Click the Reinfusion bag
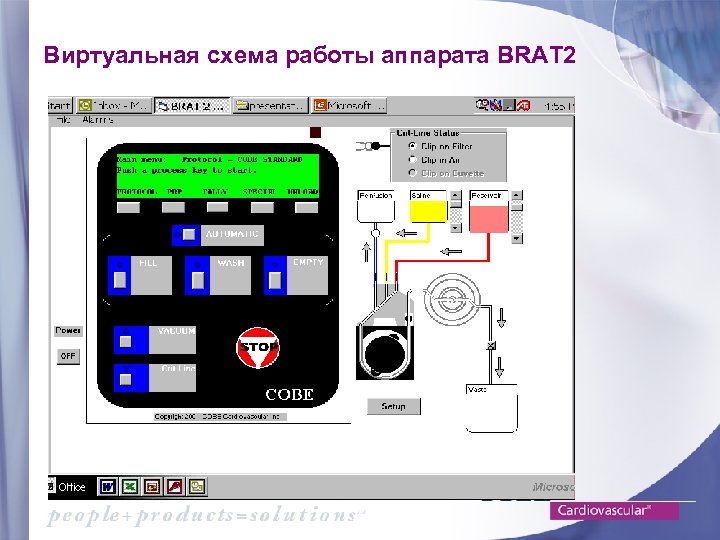Screen dimensions: 720x540 (376, 207)
